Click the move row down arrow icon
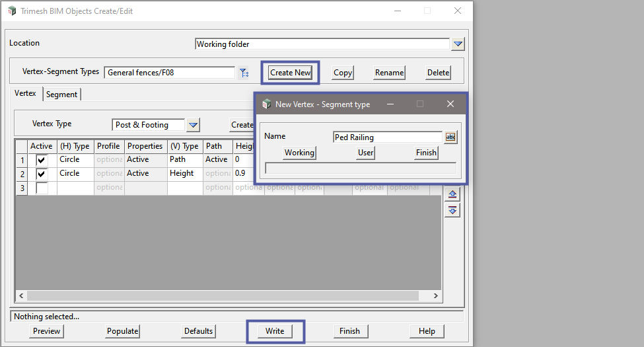The width and height of the screenshot is (644, 347). 452,210
